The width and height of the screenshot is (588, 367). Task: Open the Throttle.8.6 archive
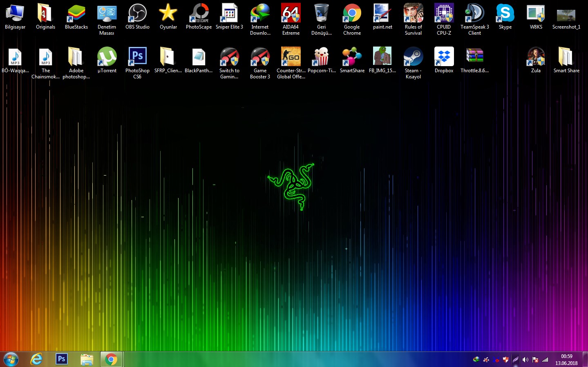pyautogui.click(x=474, y=60)
